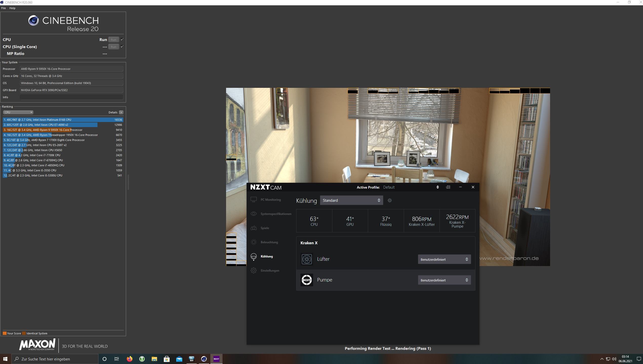
Task: Click the network tray icon
Action: click(608, 359)
